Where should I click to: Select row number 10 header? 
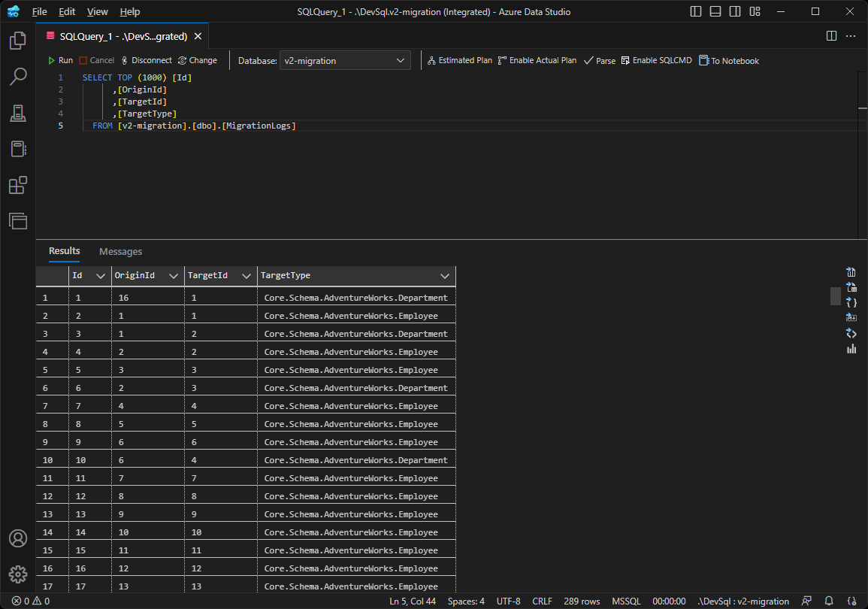pos(52,460)
